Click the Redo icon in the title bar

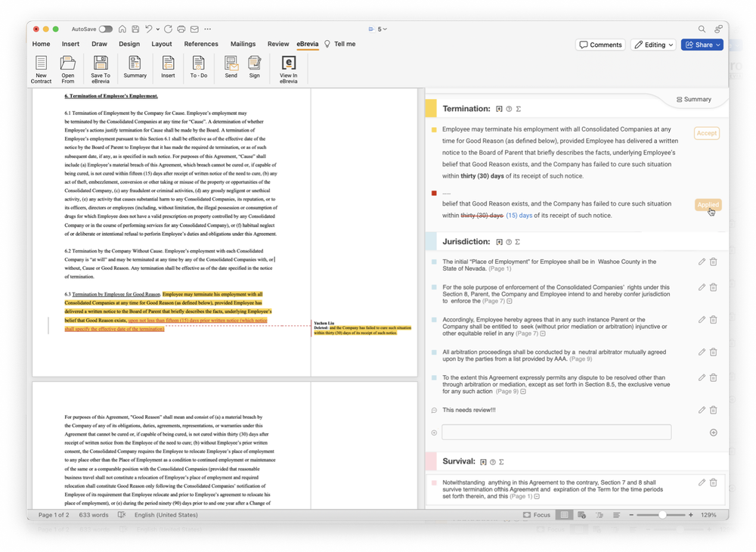coord(168,29)
